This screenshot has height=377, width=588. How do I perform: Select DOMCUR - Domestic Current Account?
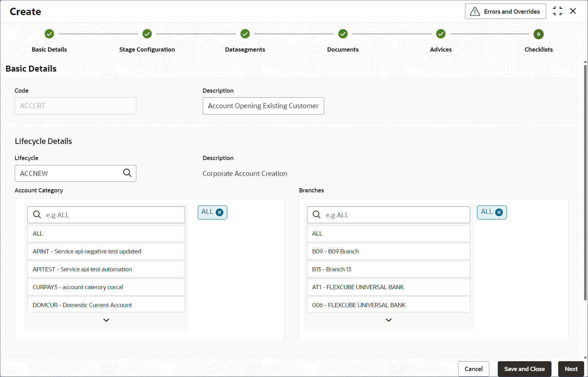tap(106, 304)
